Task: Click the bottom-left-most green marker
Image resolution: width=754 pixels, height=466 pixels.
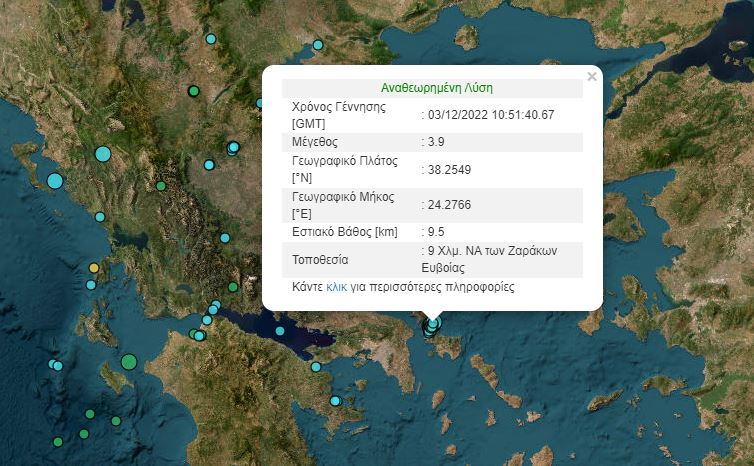Action: point(58,441)
